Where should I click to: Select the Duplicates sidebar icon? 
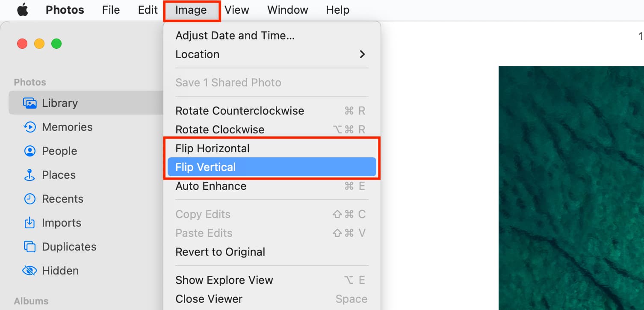[x=30, y=246]
